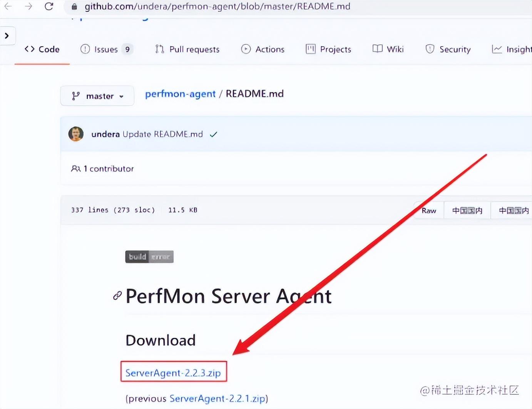Click the 11.5 KB file size text

click(x=183, y=210)
